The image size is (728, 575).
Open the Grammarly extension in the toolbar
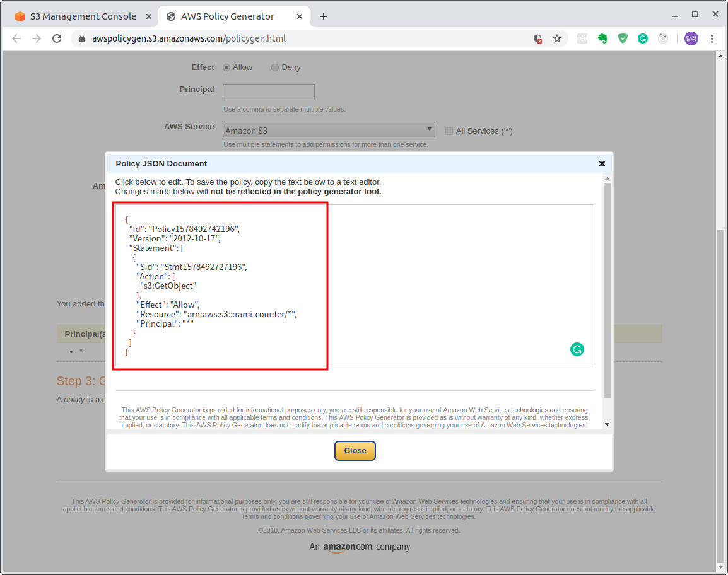(643, 38)
